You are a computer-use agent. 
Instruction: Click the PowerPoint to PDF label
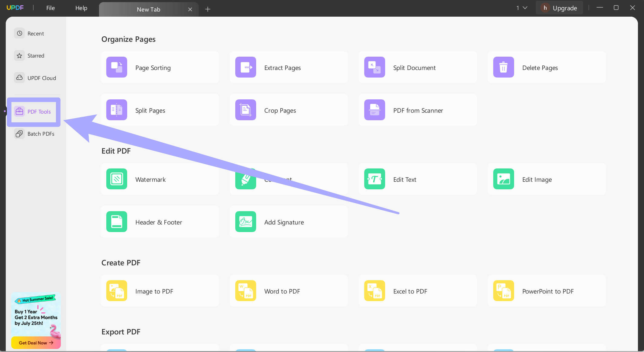coord(548,291)
